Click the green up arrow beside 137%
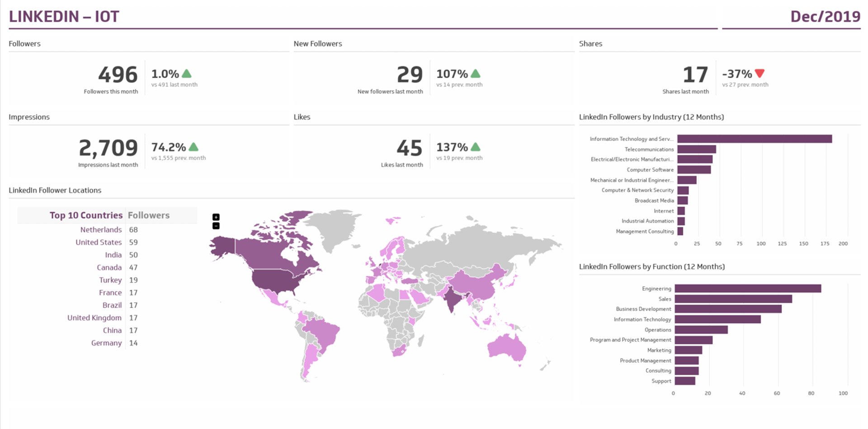Screen dimensions: 868x429 pyautogui.click(x=475, y=147)
